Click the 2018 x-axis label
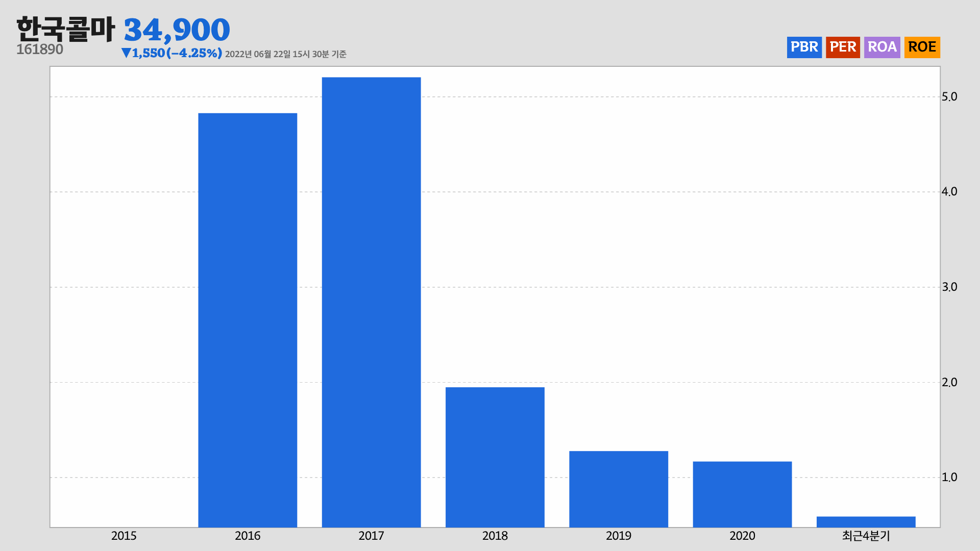 point(495,536)
